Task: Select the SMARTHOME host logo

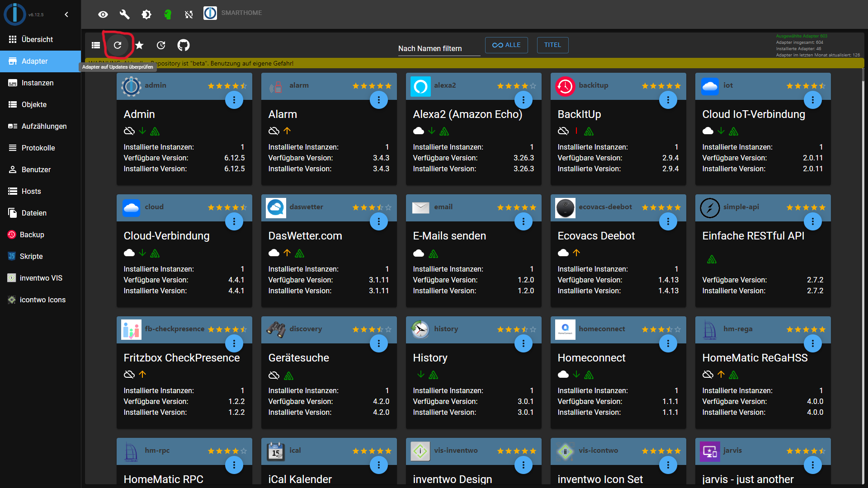Action: [x=210, y=13]
